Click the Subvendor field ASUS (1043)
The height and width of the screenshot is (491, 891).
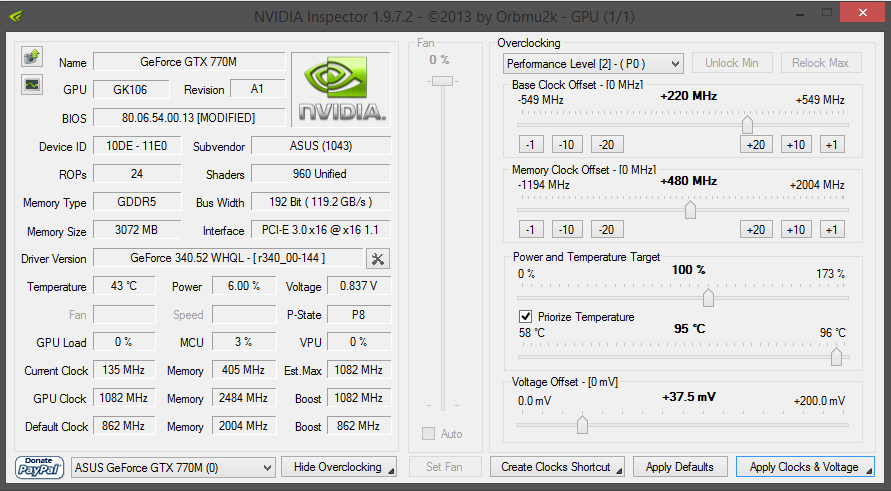(x=321, y=146)
